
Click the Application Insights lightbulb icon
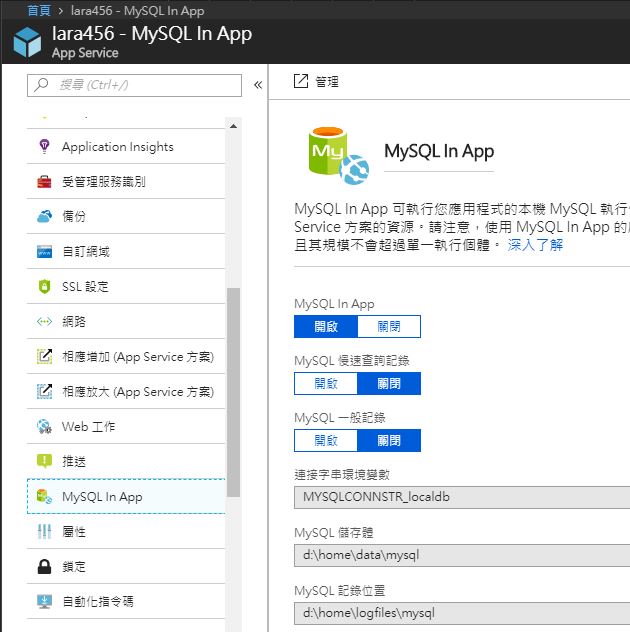pyautogui.click(x=44, y=147)
